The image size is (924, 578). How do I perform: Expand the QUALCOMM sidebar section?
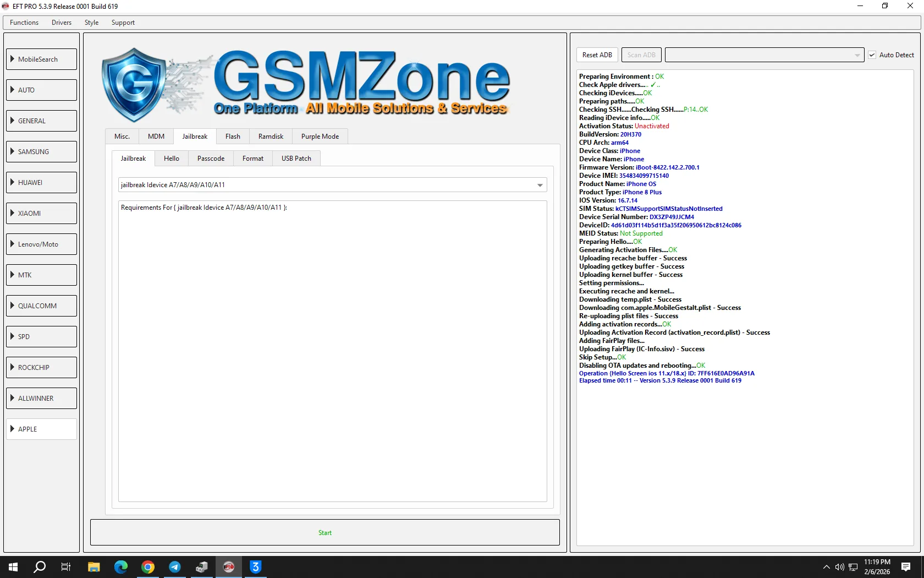point(42,306)
